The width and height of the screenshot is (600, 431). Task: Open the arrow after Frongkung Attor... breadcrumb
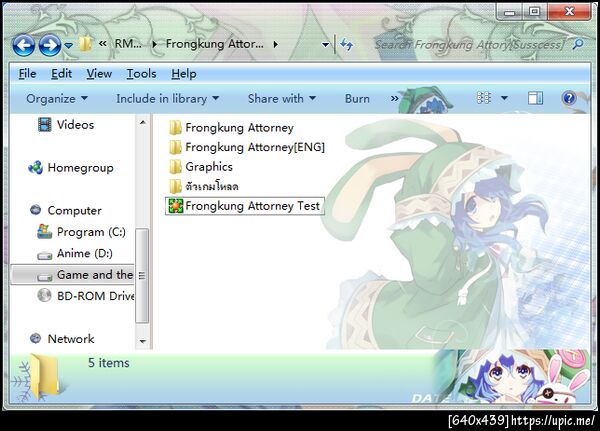(x=276, y=44)
